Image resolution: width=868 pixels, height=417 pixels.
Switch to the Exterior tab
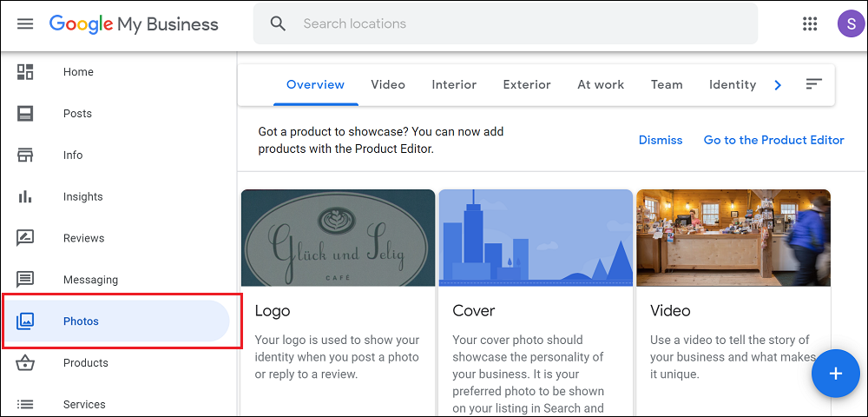[527, 85]
